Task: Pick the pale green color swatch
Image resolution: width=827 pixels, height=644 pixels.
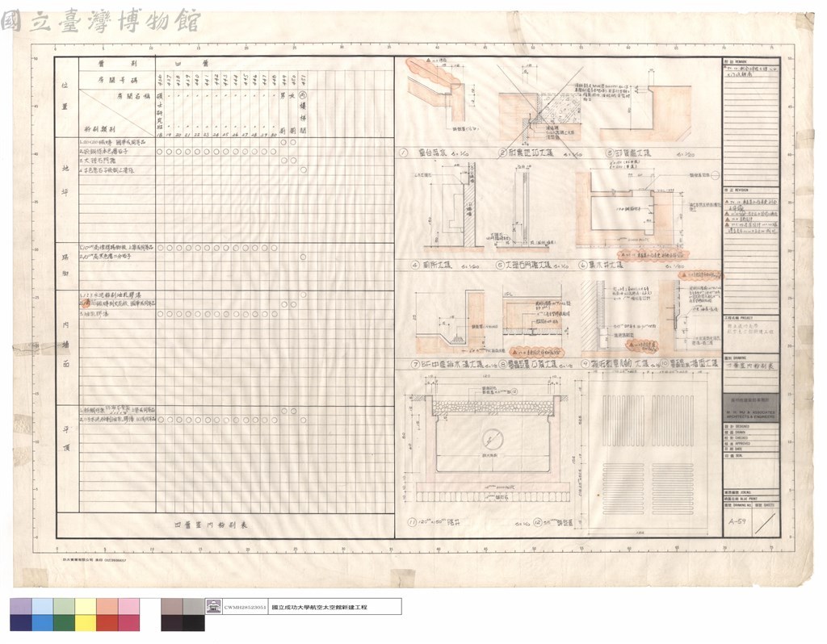Action: tap(64, 606)
